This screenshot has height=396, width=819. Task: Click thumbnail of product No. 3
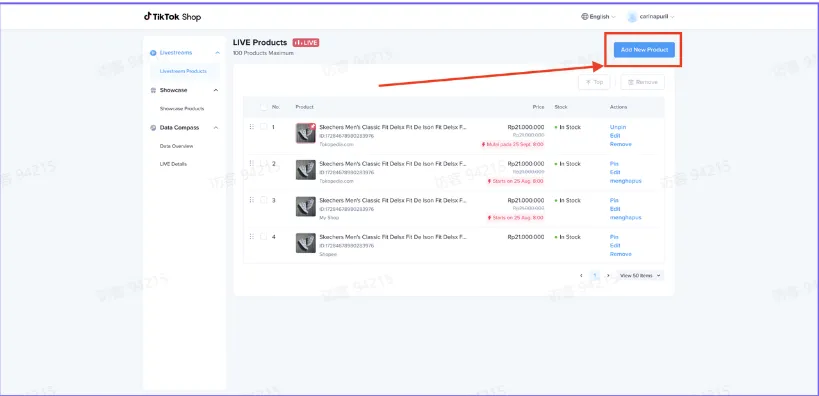(306, 206)
